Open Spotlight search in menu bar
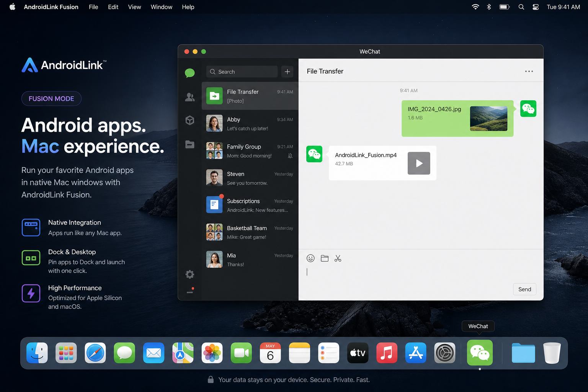 pyautogui.click(x=521, y=7)
